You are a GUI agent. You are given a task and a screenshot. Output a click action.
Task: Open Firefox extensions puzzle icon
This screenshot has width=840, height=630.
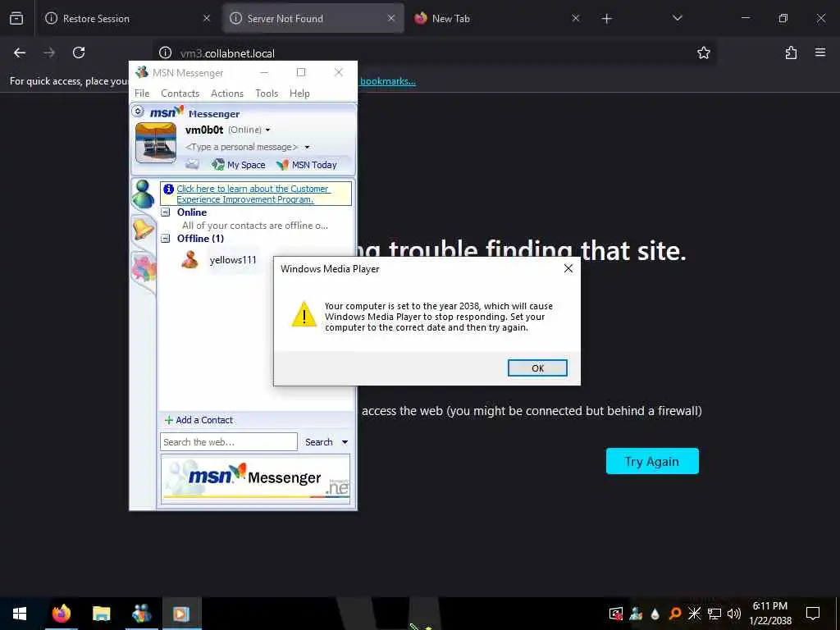pos(792,52)
